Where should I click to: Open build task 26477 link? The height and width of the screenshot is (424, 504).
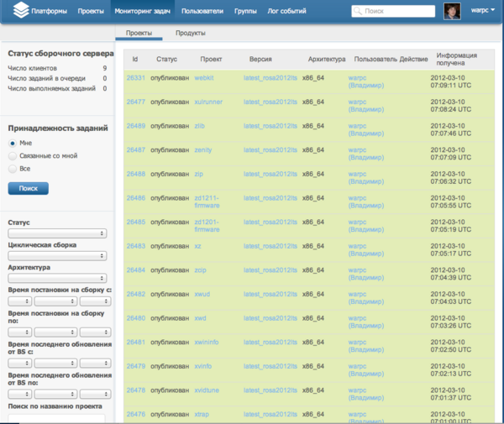(136, 102)
